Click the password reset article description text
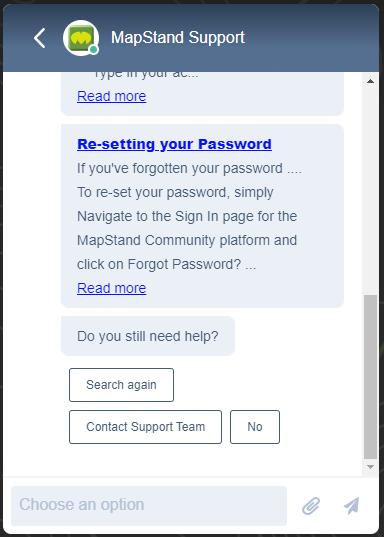Image resolution: width=384 pixels, height=537 pixels. [189, 216]
